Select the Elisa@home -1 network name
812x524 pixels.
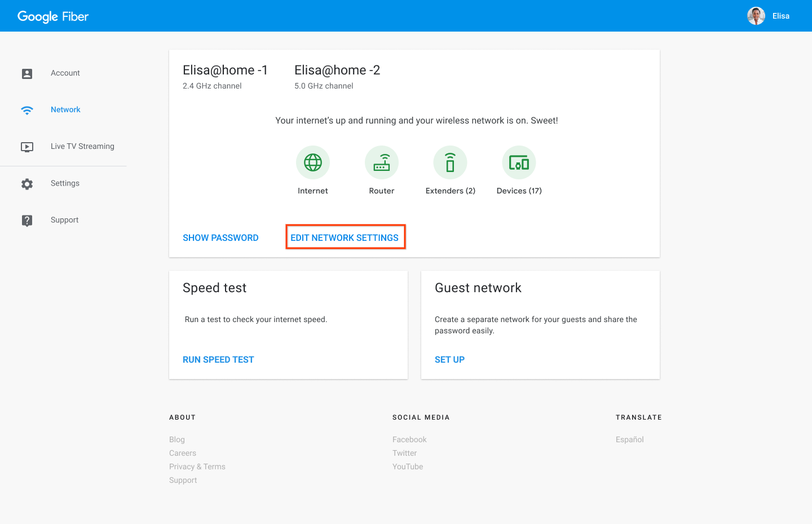(x=225, y=70)
